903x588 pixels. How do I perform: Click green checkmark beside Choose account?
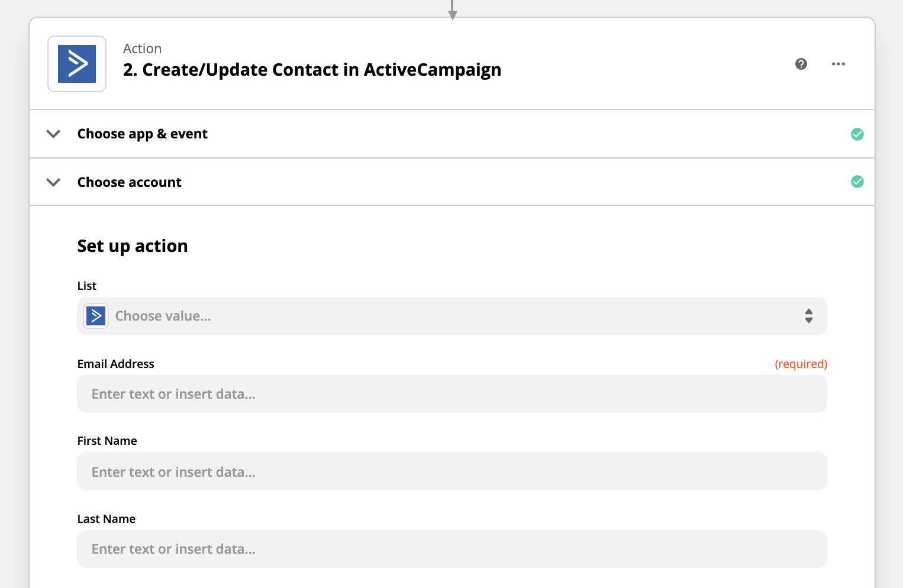[857, 182]
